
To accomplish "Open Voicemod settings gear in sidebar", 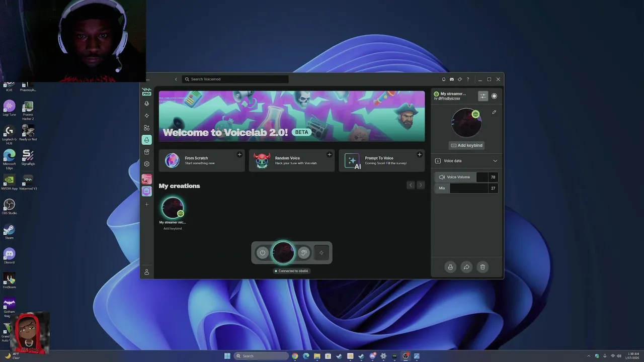I will click(146, 164).
